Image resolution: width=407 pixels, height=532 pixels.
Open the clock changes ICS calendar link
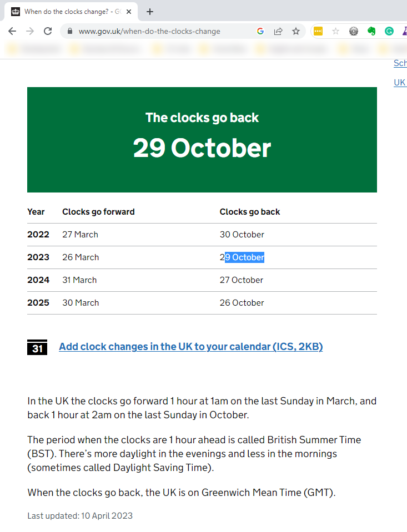190,346
